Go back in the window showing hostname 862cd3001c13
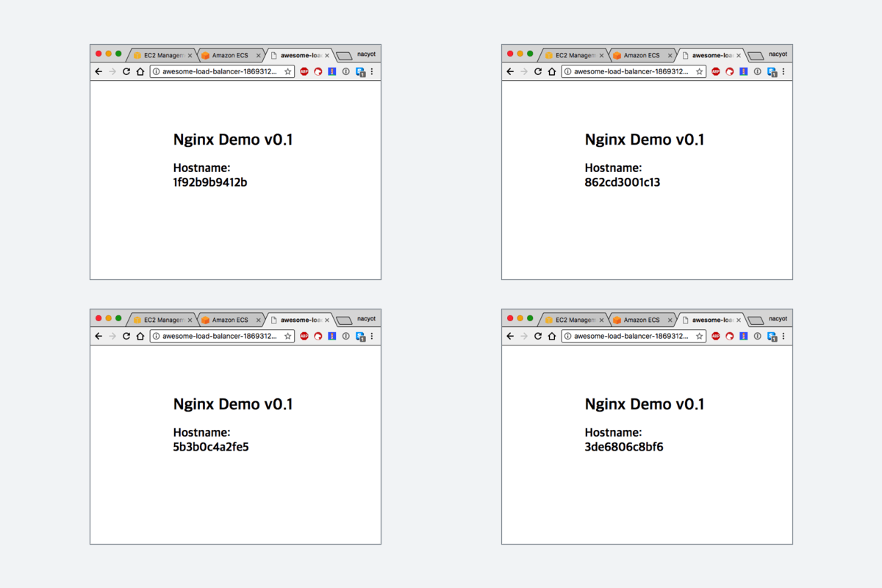 (510, 71)
